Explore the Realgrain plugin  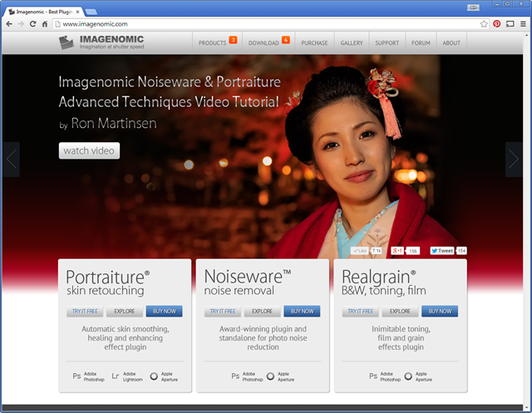(400, 312)
